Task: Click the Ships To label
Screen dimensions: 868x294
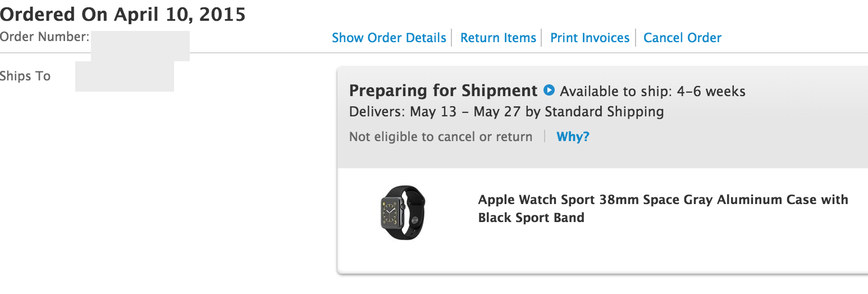Action: 25,76
